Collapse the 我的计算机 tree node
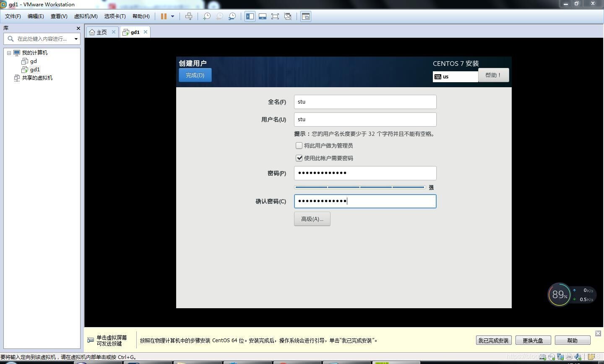Screen dimensions: 604x364 (x=9, y=53)
